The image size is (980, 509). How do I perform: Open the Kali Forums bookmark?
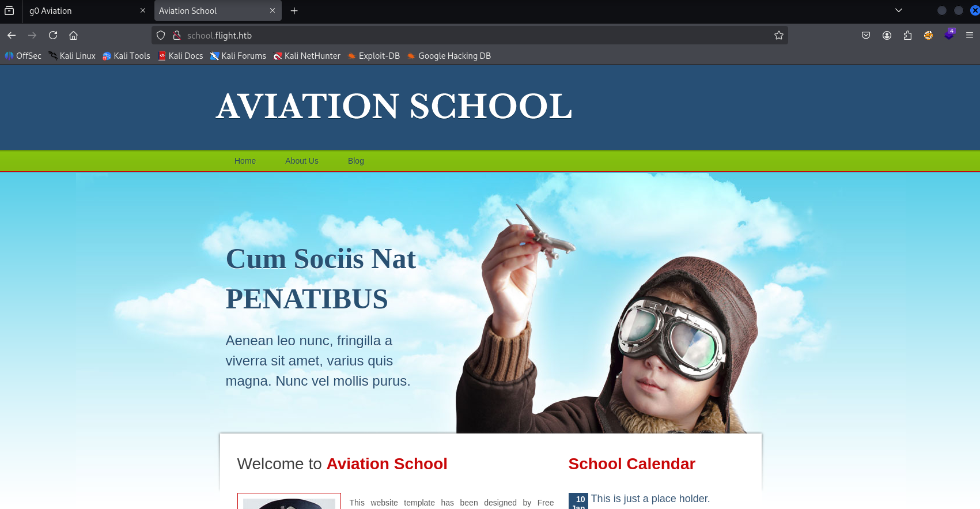coord(238,56)
